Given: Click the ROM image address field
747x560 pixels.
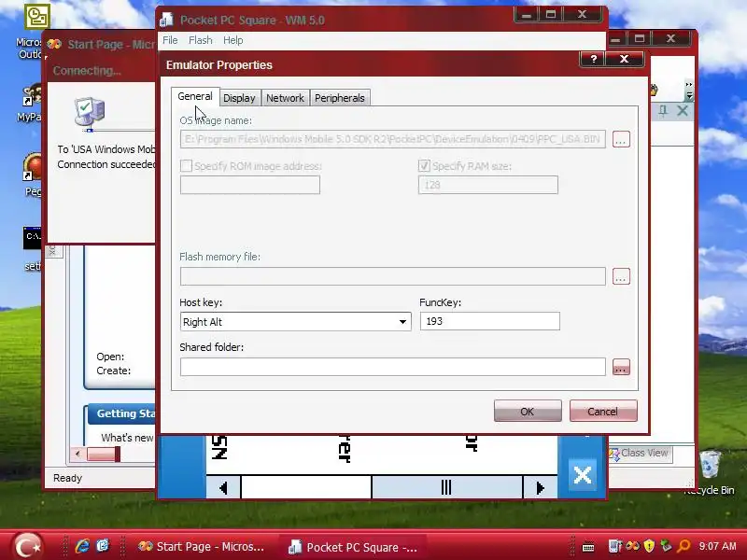Looking at the screenshot, I should [249, 185].
